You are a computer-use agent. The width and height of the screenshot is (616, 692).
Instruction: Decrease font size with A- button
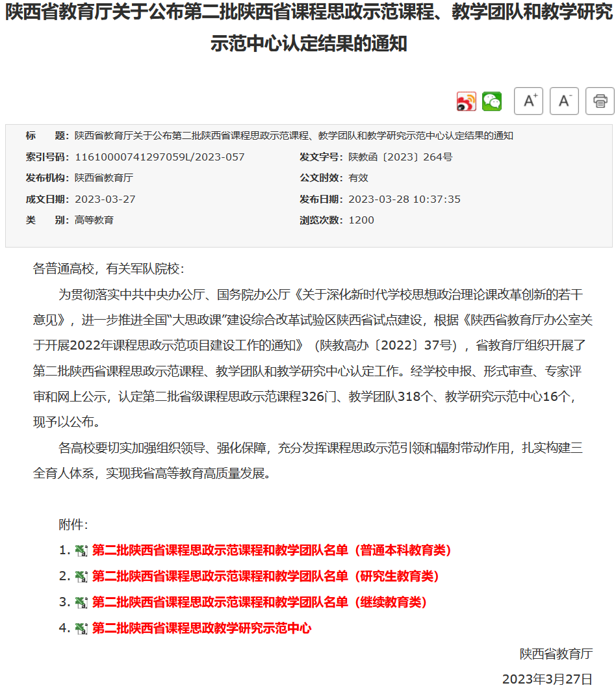point(564,101)
